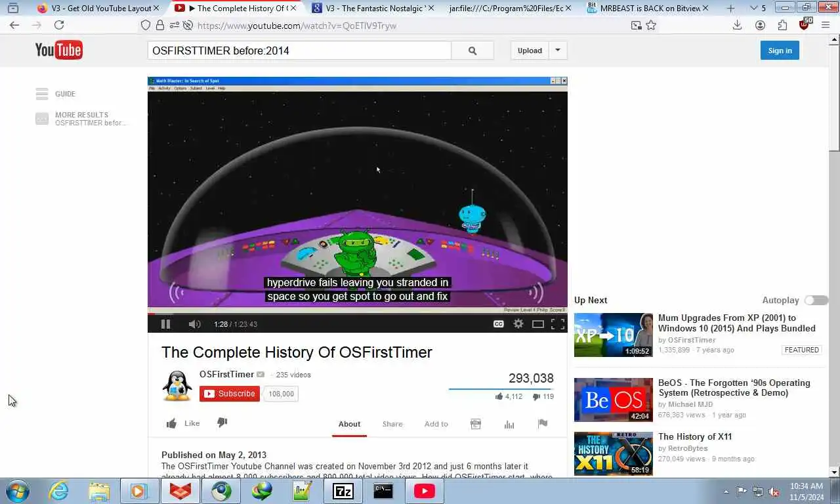
Task: Open the Upload dropdown arrow
Action: pyautogui.click(x=558, y=51)
